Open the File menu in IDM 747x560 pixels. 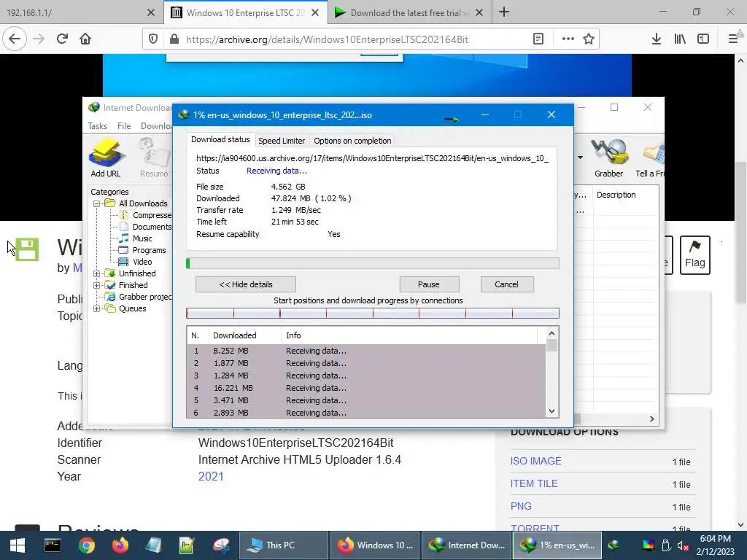(x=124, y=125)
